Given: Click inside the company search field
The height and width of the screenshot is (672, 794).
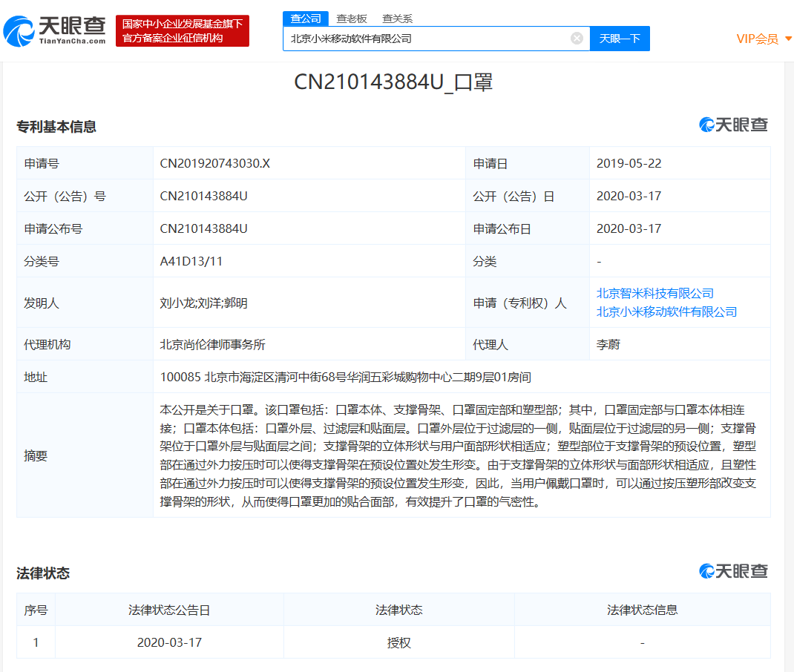Looking at the screenshot, I should (430, 38).
